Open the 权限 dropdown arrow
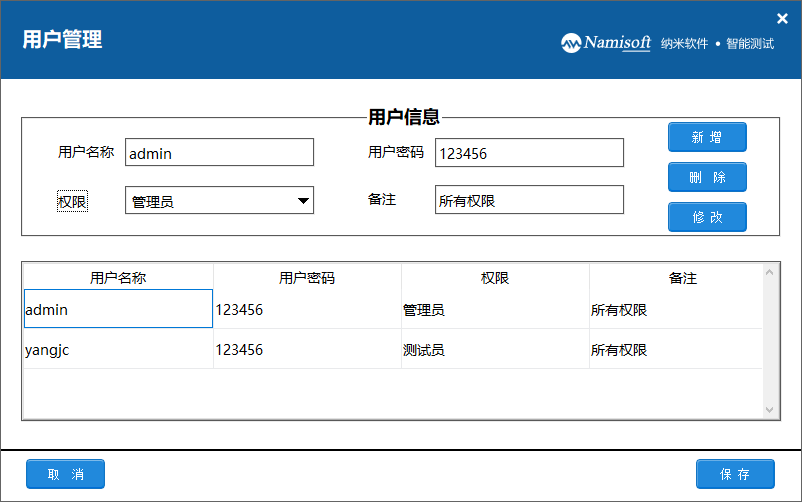Image resolution: width=802 pixels, height=502 pixels. (x=303, y=201)
